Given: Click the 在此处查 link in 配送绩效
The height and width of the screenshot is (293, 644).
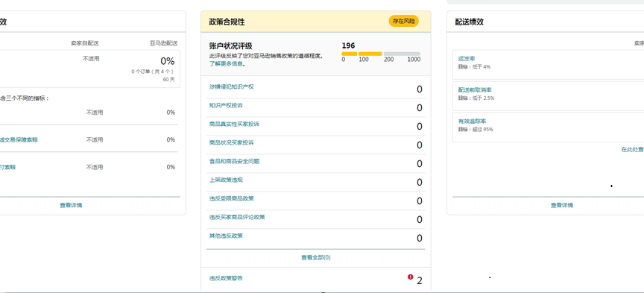Looking at the screenshot, I should pos(633,150).
